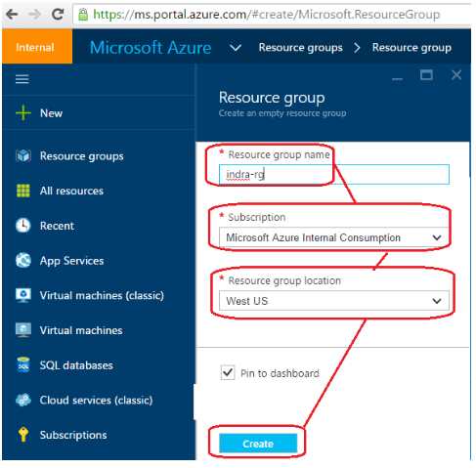This screenshot has width=476, height=468.
Task: Open the Resource group location dropdown
Action: (x=334, y=301)
